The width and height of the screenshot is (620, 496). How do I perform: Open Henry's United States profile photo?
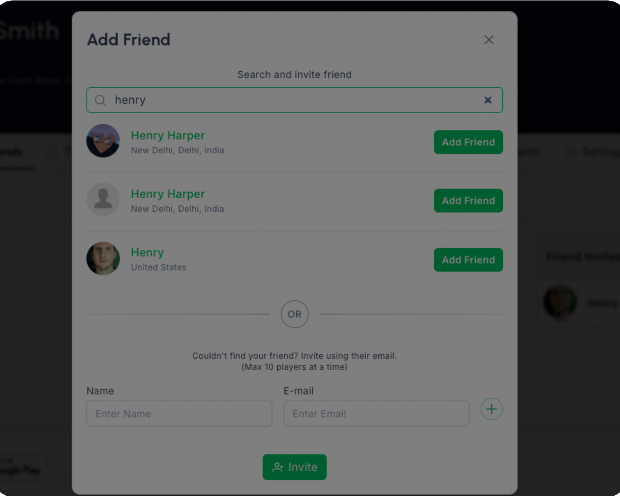point(103,259)
